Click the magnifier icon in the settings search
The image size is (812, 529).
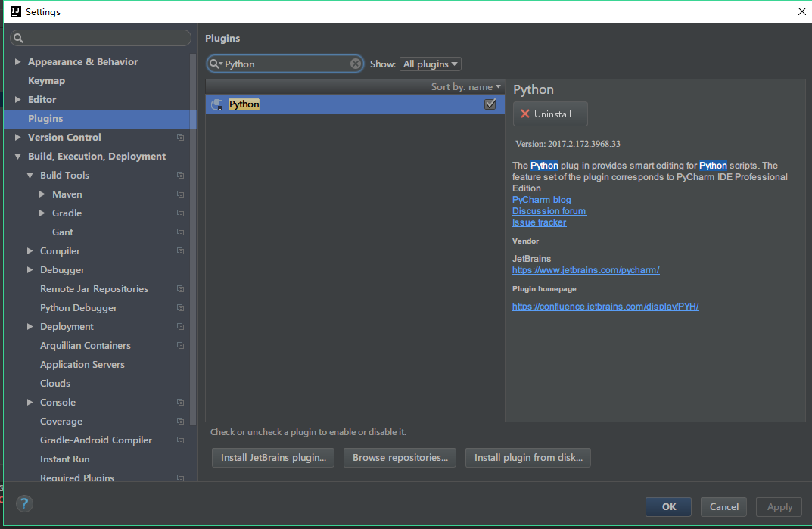click(19, 38)
